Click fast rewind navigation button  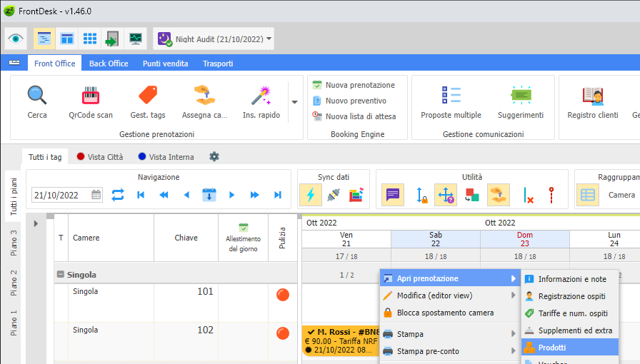[164, 195]
